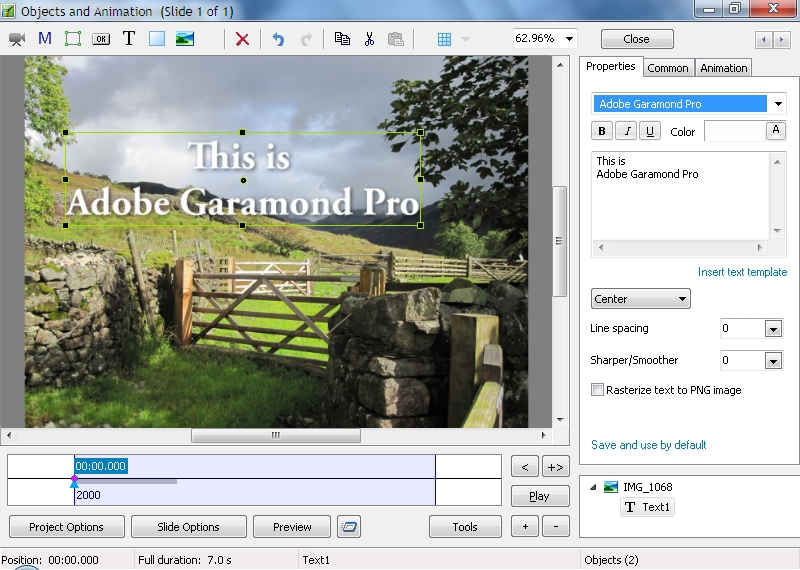The image size is (800, 570).
Task: Delete selected object with red X
Action: [x=242, y=39]
